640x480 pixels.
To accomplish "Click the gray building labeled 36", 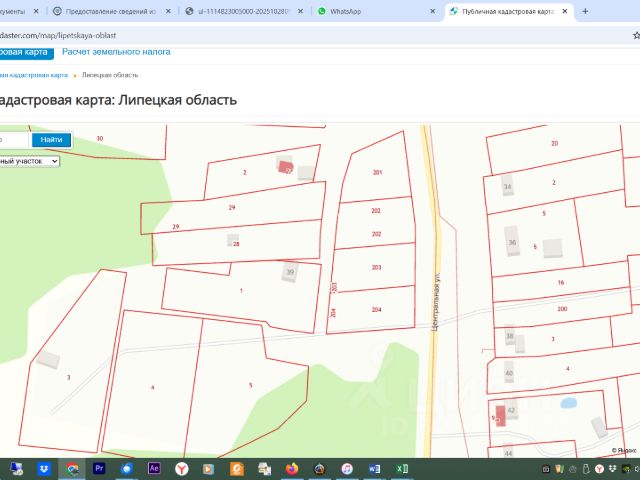I will (x=512, y=241).
